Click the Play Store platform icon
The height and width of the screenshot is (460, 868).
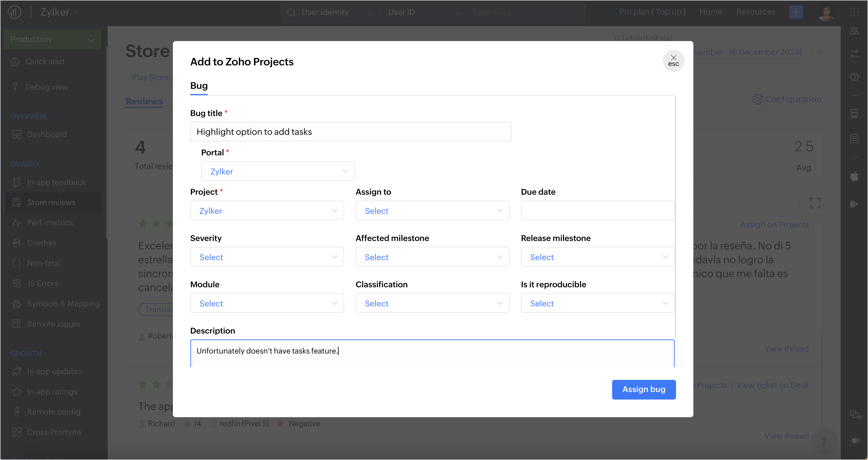tap(854, 204)
